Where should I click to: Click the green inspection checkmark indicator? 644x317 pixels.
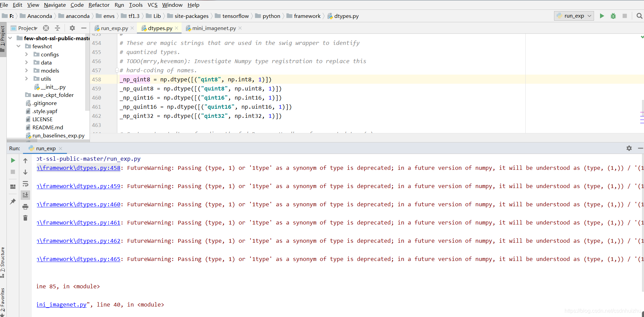642,37
